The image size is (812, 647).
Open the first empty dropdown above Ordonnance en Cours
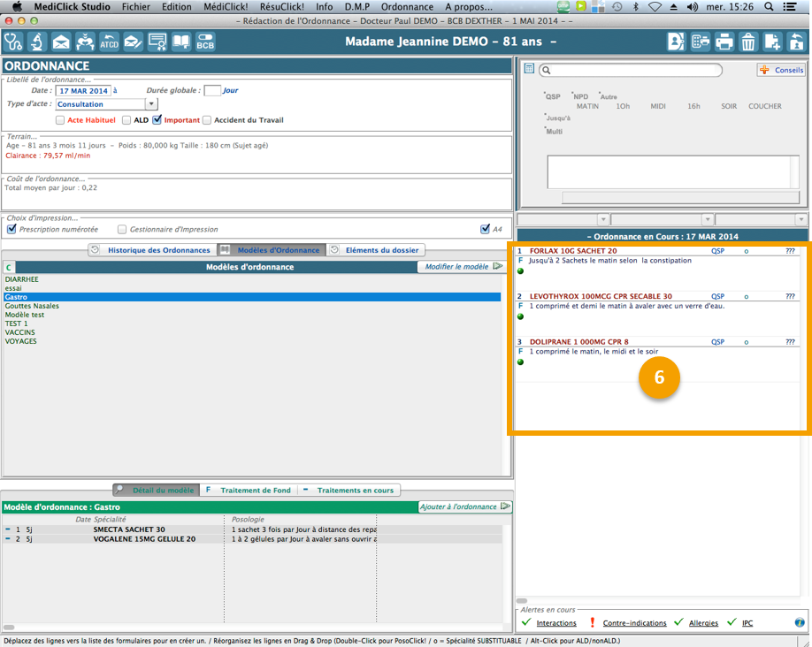(563, 219)
